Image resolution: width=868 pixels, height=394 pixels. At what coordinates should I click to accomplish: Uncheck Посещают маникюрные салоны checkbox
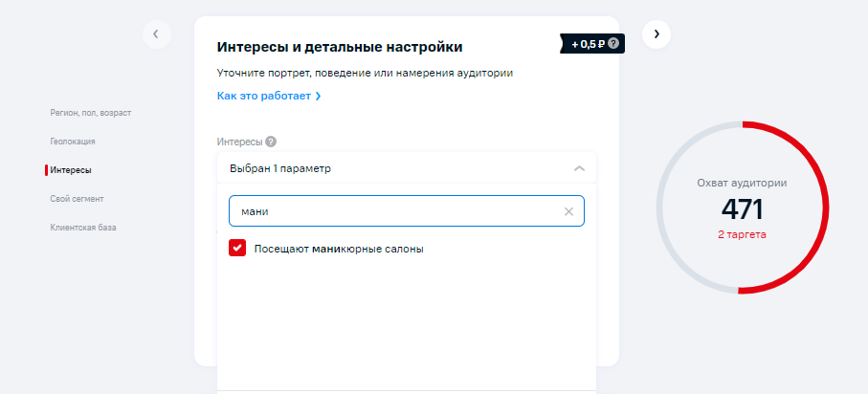click(237, 248)
